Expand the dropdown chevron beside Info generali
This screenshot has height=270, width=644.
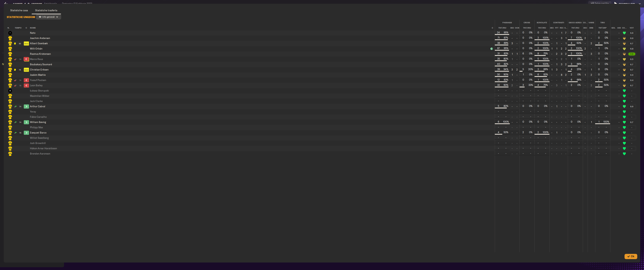click(x=57, y=17)
